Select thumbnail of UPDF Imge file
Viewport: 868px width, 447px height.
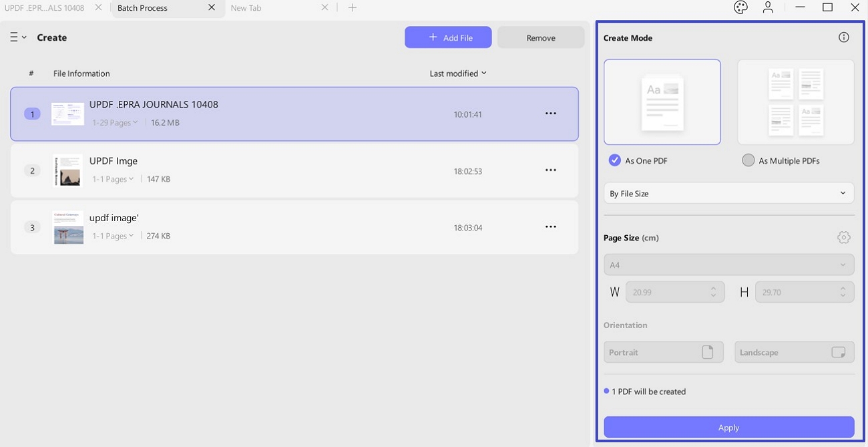click(67, 171)
